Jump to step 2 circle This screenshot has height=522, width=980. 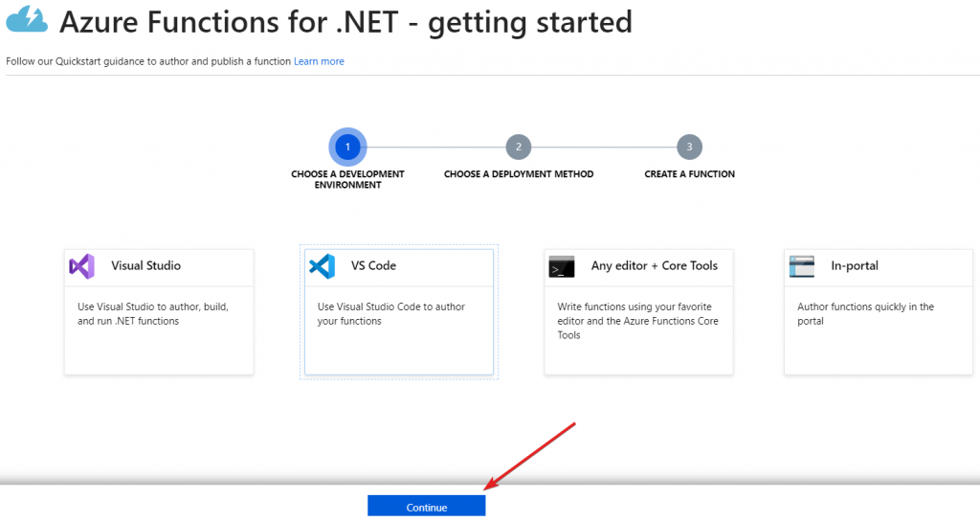(x=518, y=147)
